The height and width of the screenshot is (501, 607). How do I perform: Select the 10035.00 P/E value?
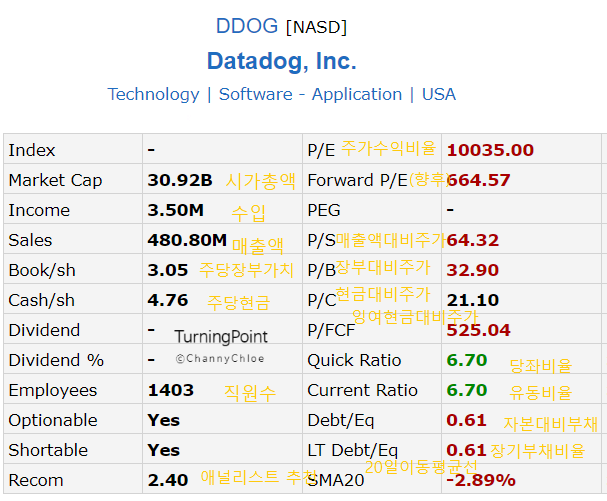[490, 150]
